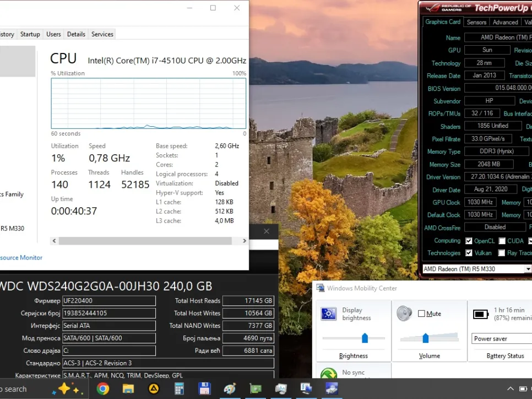532x399 pixels.
Task: Click the blue floppy disk taskbar icon
Action: [204, 389]
